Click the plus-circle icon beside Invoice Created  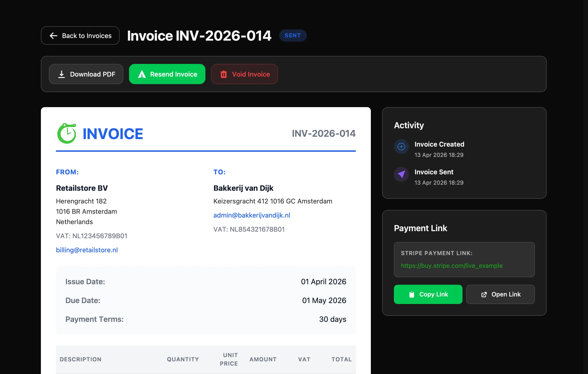click(401, 146)
